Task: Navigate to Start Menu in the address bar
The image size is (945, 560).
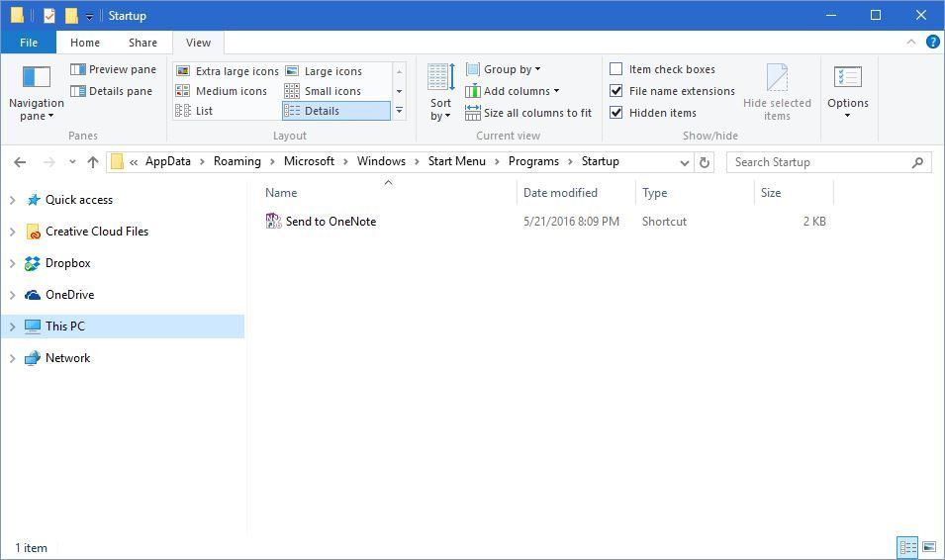Action: 457,161
